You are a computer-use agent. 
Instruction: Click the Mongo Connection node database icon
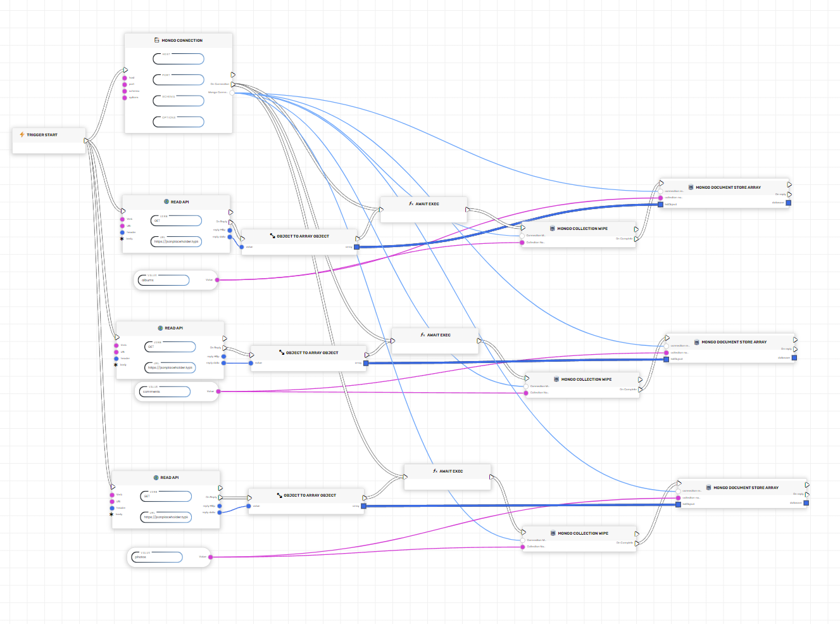(x=157, y=40)
